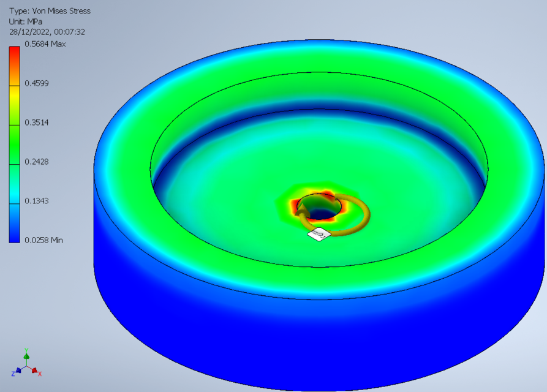
Task: Click the Type: Von Mises Stress header text
Action: [49, 10]
